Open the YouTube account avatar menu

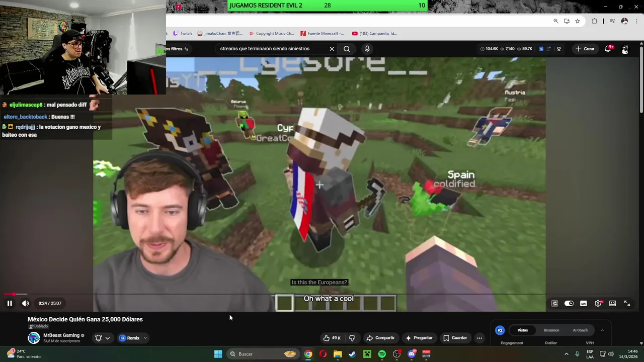[x=625, y=49]
